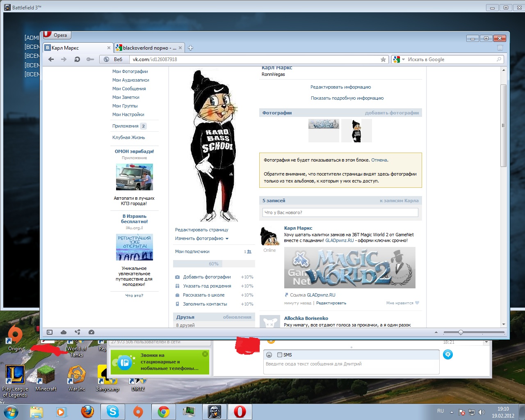Click the Opera reload page icon
This screenshot has height=420, width=525.
(x=77, y=59)
